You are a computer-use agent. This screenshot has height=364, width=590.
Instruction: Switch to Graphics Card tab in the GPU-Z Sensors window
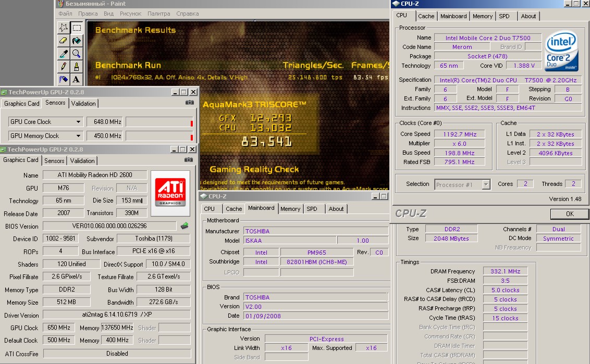tap(22, 104)
